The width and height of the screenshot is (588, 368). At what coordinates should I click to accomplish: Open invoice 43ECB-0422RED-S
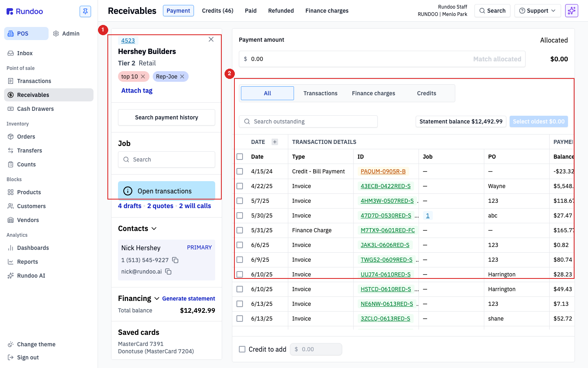tap(386, 186)
